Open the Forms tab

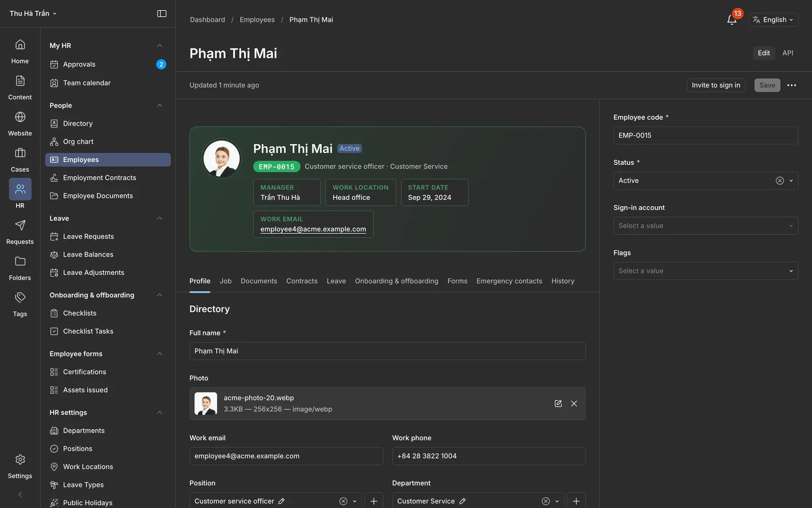click(x=457, y=281)
